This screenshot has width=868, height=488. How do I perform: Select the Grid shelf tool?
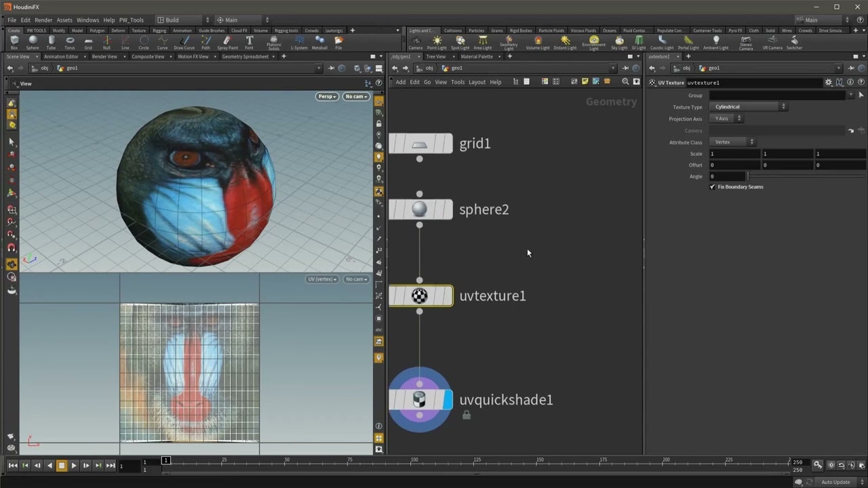88,43
